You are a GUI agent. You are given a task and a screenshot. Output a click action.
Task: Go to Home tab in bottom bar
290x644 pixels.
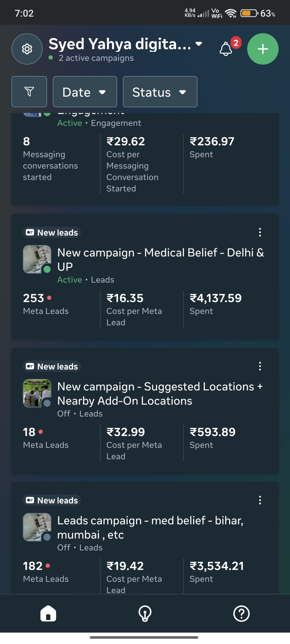48,613
